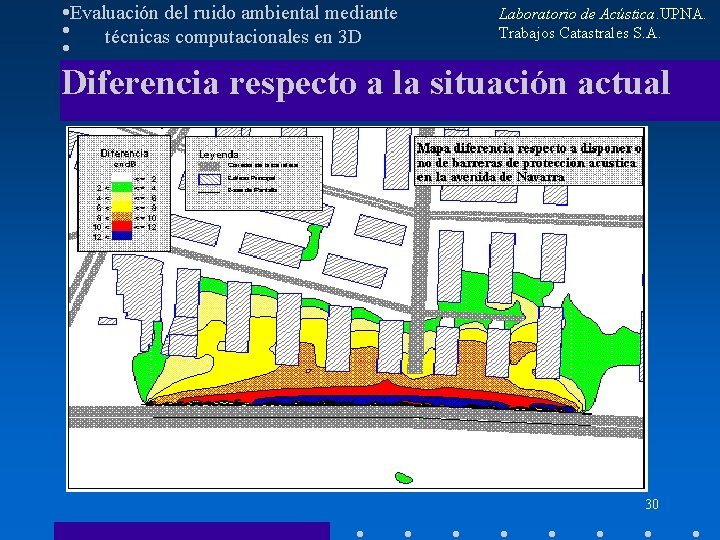Click the 'Diferencia' heading in the dB legend

coord(124,153)
